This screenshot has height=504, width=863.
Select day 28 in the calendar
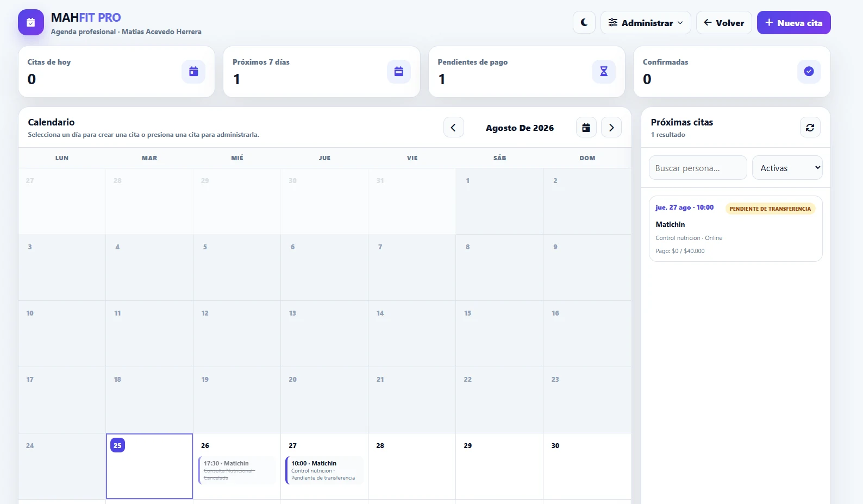[412, 466]
